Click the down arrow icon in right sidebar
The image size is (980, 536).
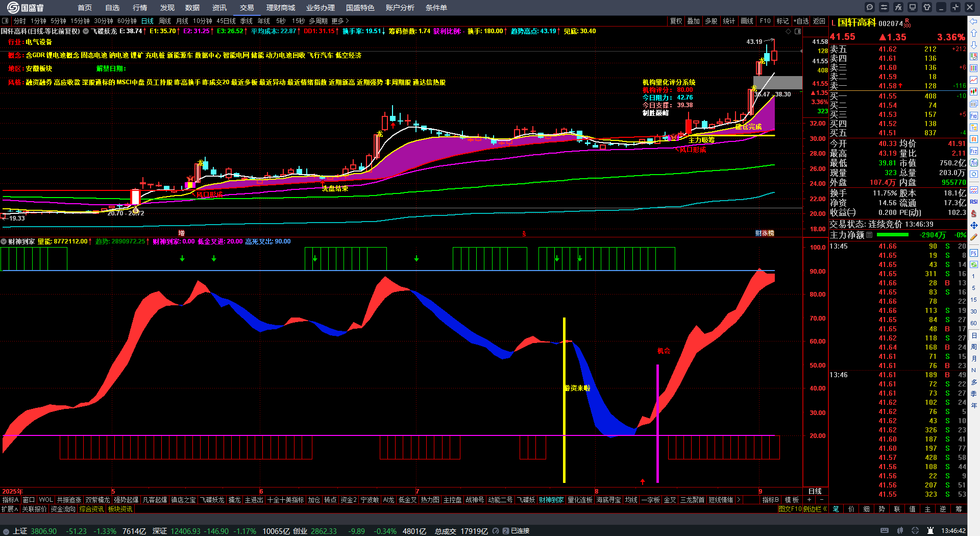pos(974,45)
